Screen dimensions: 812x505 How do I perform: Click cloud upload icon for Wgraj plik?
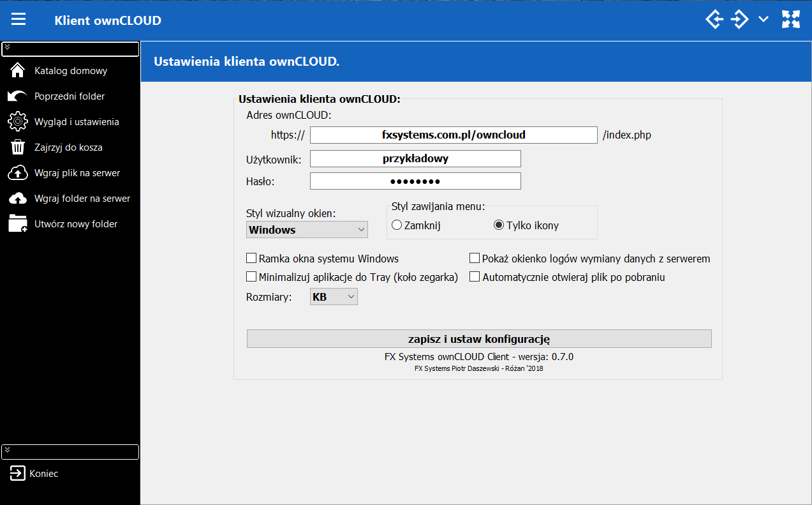point(18,172)
